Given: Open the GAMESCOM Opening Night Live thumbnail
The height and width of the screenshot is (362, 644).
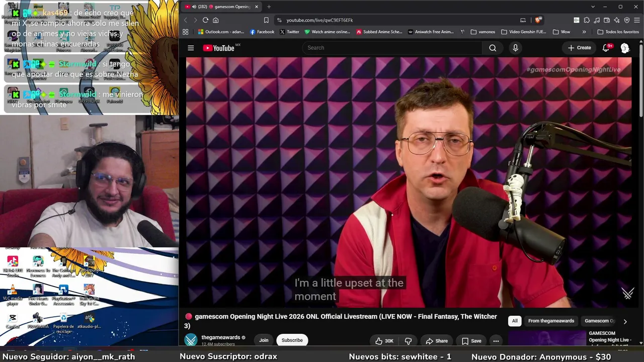Looking at the screenshot, I should pos(547,338).
